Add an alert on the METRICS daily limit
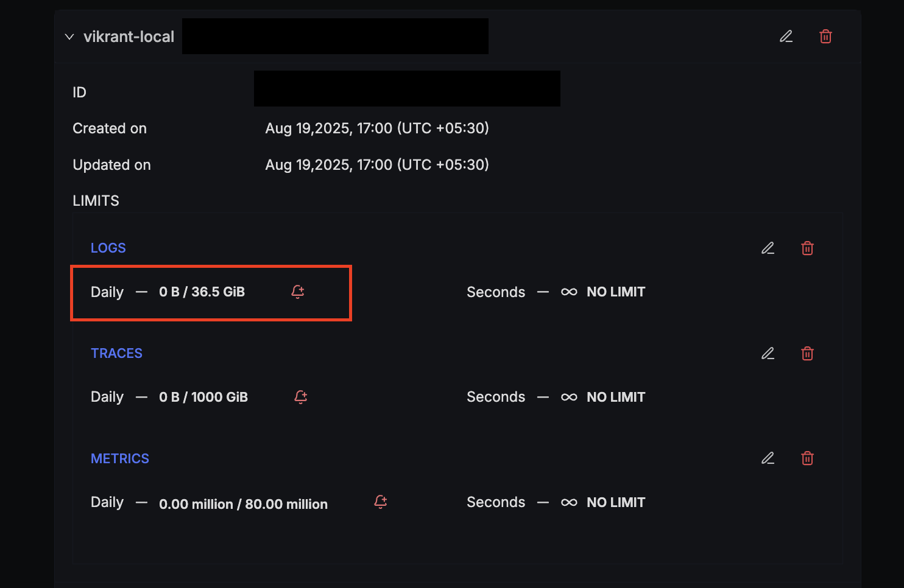The width and height of the screenshot is (904, 588). (380, 502)
